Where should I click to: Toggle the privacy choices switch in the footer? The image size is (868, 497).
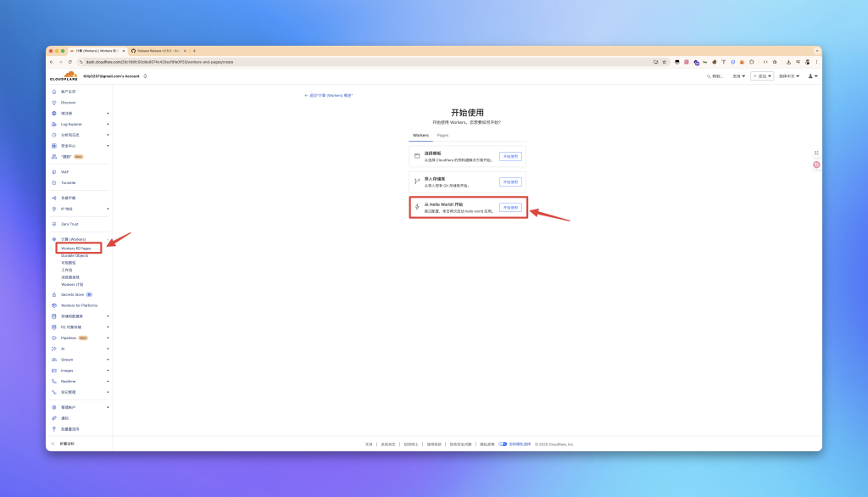click(x=503, y=444)
